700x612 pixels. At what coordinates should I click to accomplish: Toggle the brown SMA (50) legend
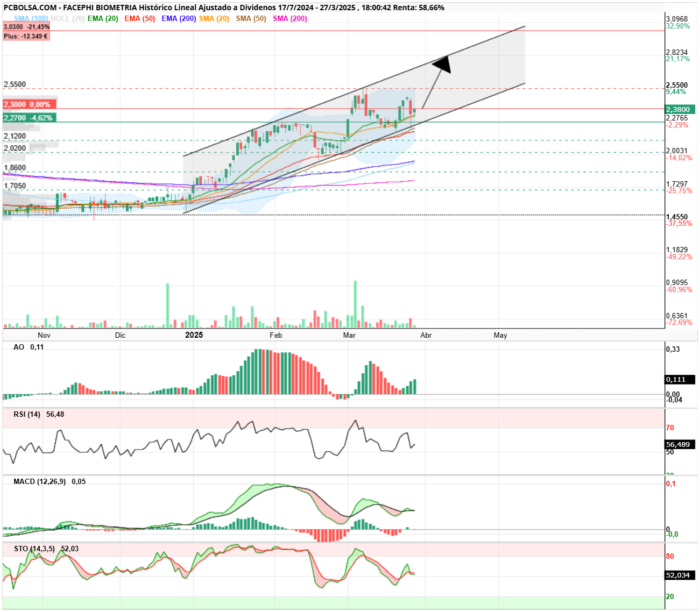click(251, 18)
